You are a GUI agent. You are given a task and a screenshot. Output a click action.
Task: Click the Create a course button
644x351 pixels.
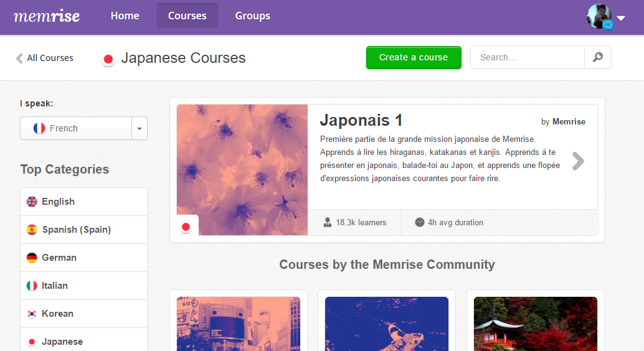(x=414, y=57)
